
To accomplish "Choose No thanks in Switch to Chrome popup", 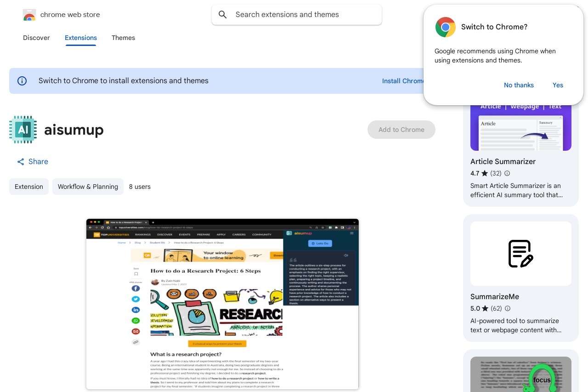I will (x=519, y=85).
